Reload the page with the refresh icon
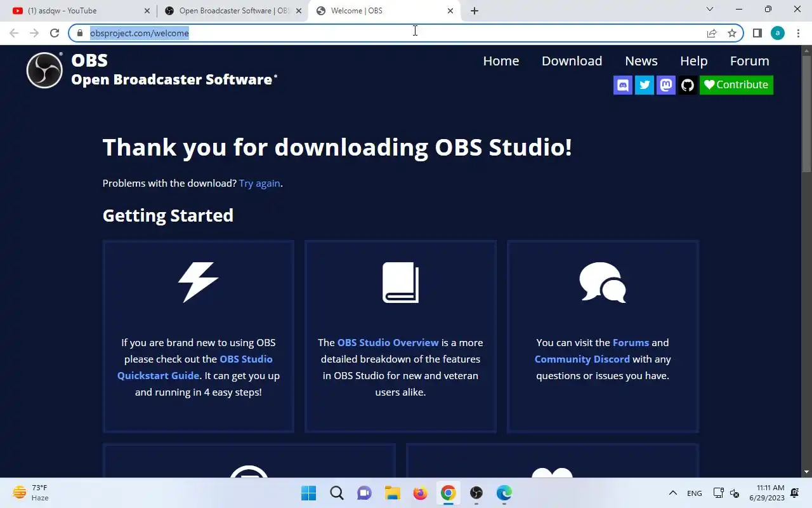Image resolution: width=812 pixels, height=508 pixels. coord(55,33)
